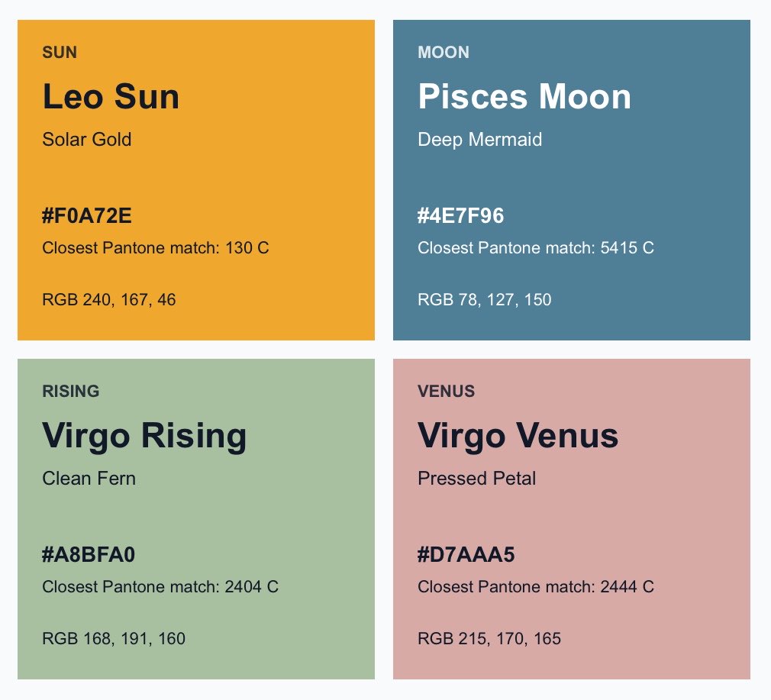
Task: Click the #4E7F96 hex code
Action: point(461,216)
